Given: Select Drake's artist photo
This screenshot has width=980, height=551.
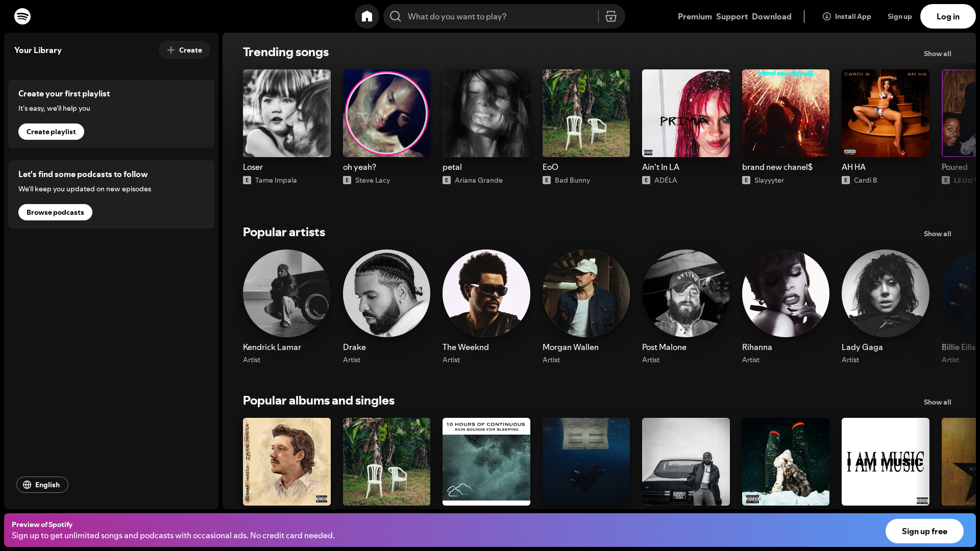Looking at the screenshot, I should tap(386, 293).
